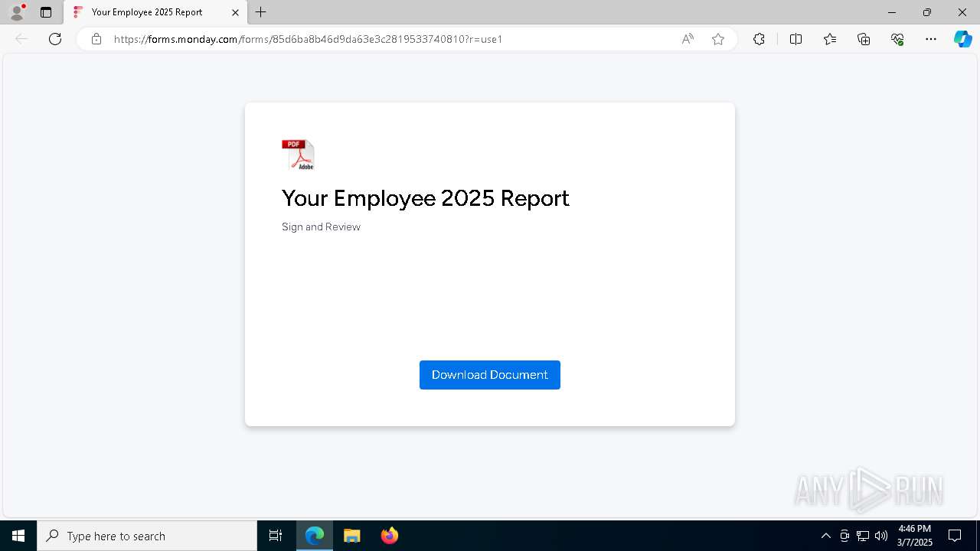Open the Favorites list icon
The width and height of the screenshot is (980, 551).
pos(830,39)
